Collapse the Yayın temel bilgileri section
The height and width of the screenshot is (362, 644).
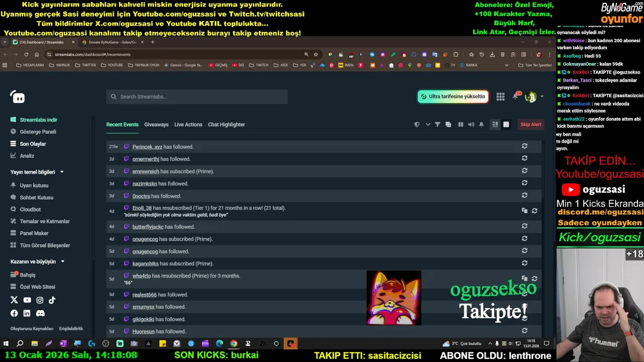(62, 172)
